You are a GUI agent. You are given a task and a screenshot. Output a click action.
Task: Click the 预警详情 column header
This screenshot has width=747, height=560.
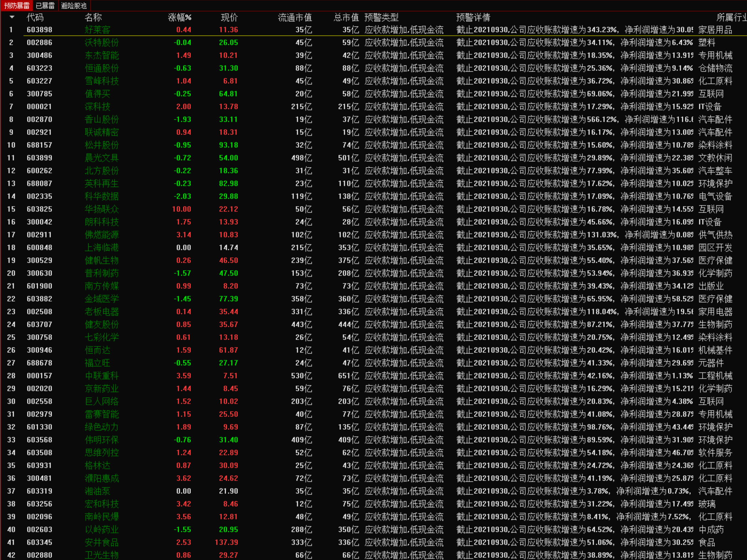pos(473,17)
